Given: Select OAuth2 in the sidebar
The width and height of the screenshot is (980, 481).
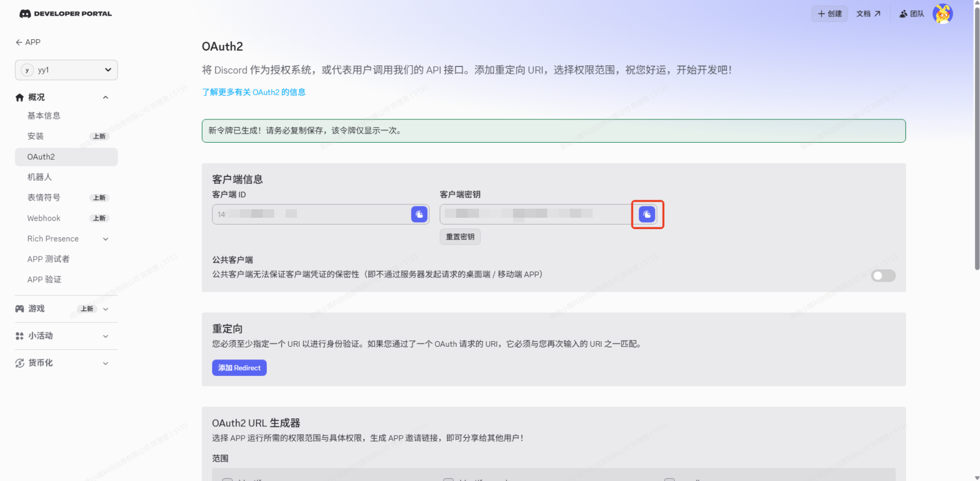Looking at the screenshot, I should [x=67, y=157].
